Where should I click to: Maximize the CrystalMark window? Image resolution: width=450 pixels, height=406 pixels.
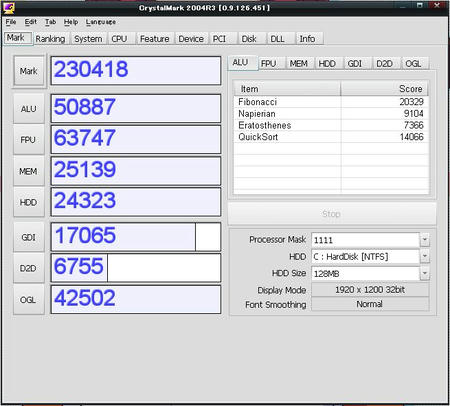(x=420, y=5)
